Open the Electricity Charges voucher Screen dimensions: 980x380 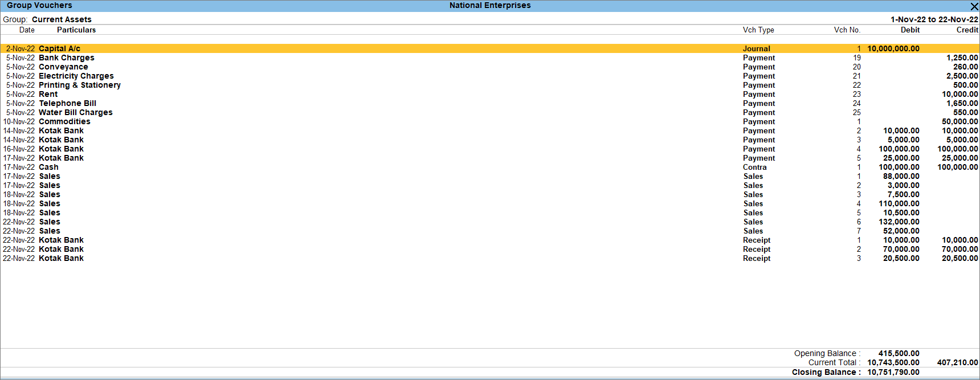click(x=490, y=76)
